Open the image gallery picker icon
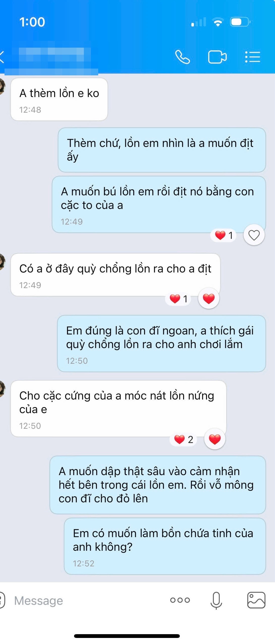 click(x=256, y=600)
